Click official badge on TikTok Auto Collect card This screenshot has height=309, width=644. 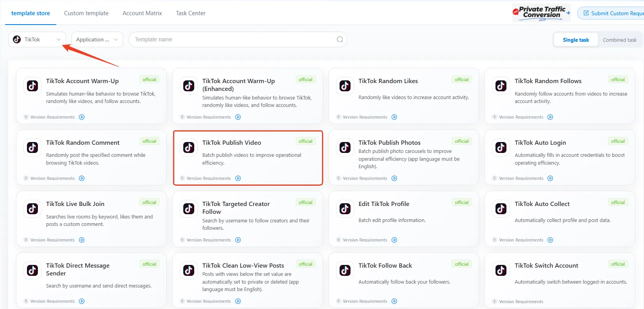[618, 202]
